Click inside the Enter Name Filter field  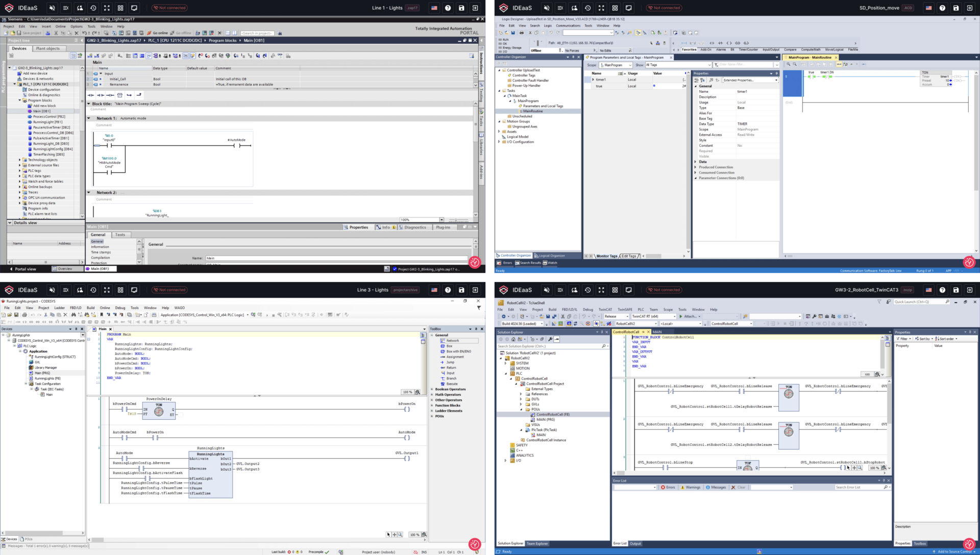click(x=745, y=65)
